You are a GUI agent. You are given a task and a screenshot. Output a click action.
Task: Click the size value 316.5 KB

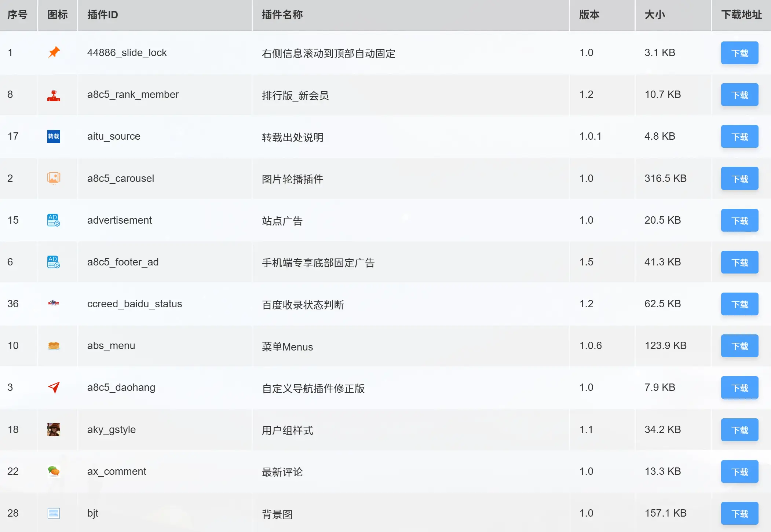(x=665, y=178)
